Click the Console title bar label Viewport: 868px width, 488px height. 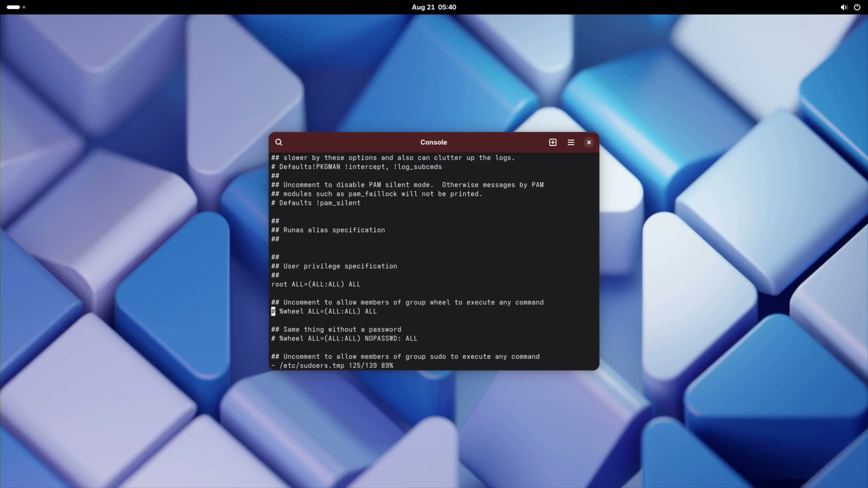433,143
